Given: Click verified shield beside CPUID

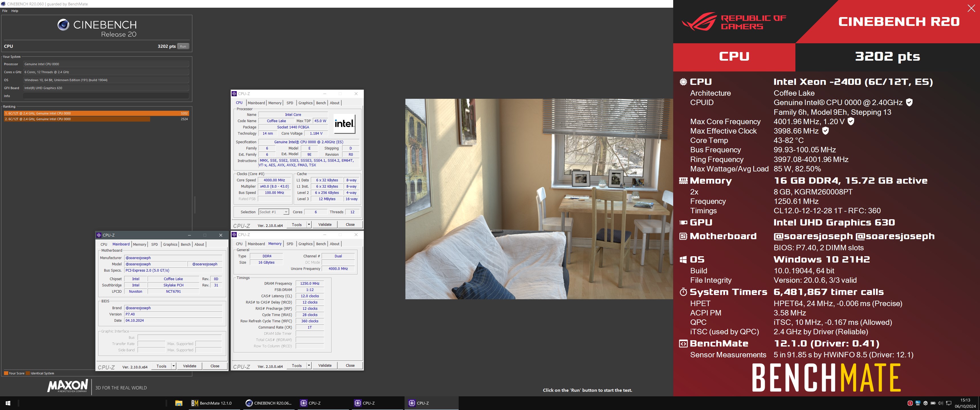Looking at the screenshot, I should tap(909, 102).
